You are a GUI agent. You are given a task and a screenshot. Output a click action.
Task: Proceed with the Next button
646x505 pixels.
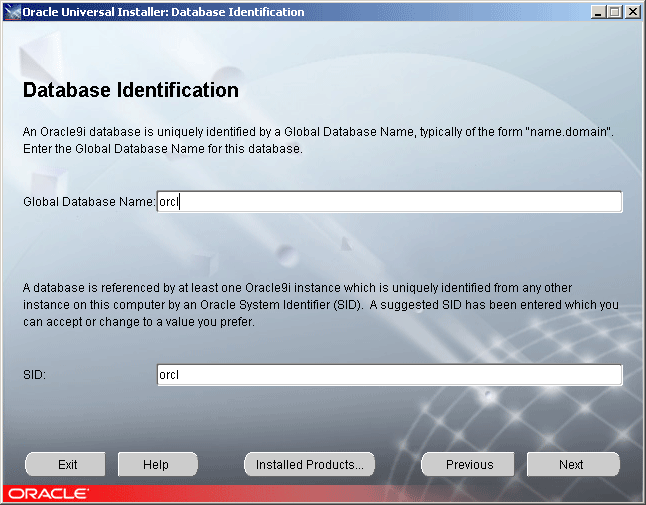point(573,464)
